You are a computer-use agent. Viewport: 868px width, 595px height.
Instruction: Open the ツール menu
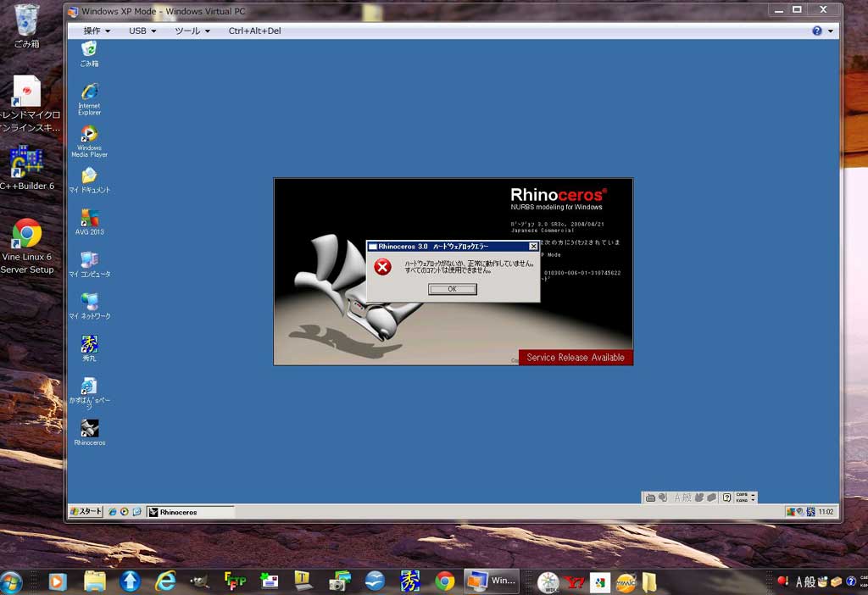coord(192,31)
